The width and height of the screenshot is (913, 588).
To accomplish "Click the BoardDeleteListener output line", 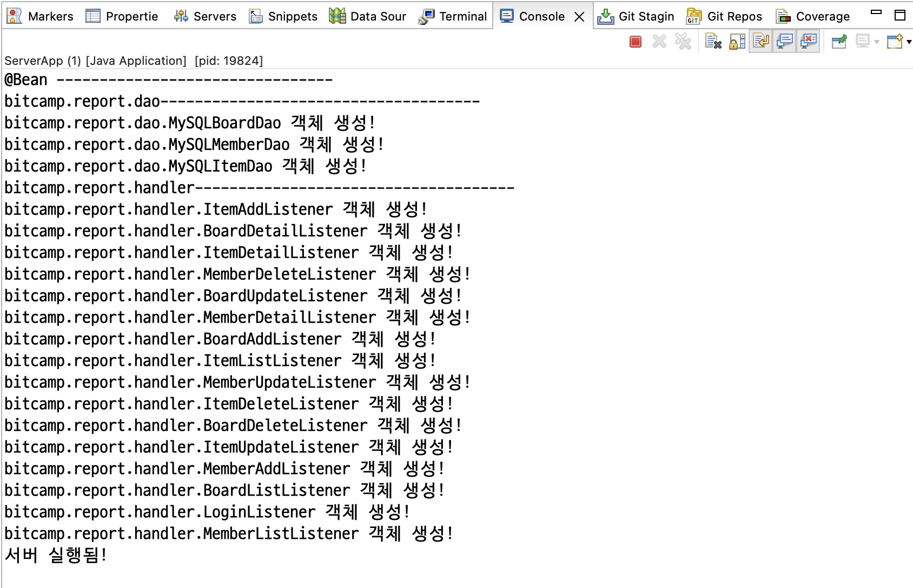I will tap(233, 425).
